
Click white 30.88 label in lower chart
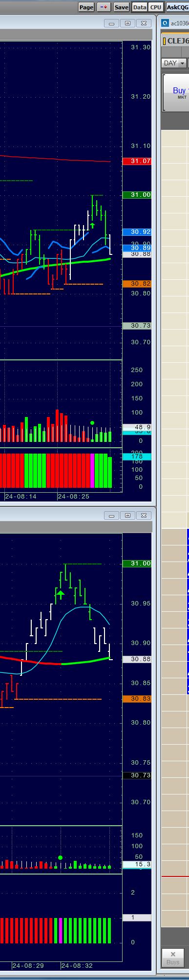click(x=137, y=659)
